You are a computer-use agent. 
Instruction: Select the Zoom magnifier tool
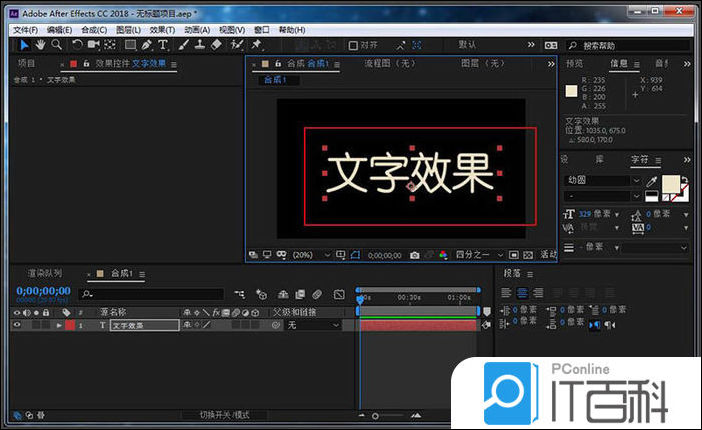pyautogui.click(x=56, y=45)
